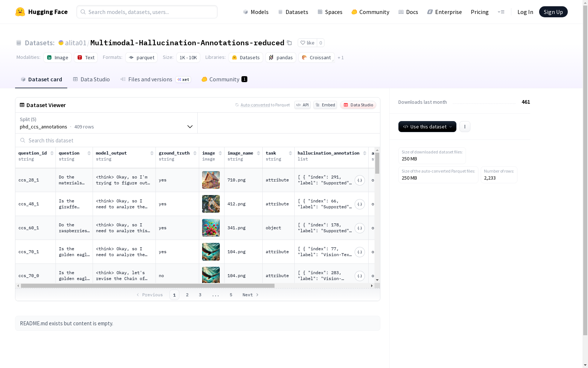Image resolution: width=588 pixels, height=368 pixels.
Task: Expand the Split phd_ccs_annotations dropdown
Action: tap(107, 123)
